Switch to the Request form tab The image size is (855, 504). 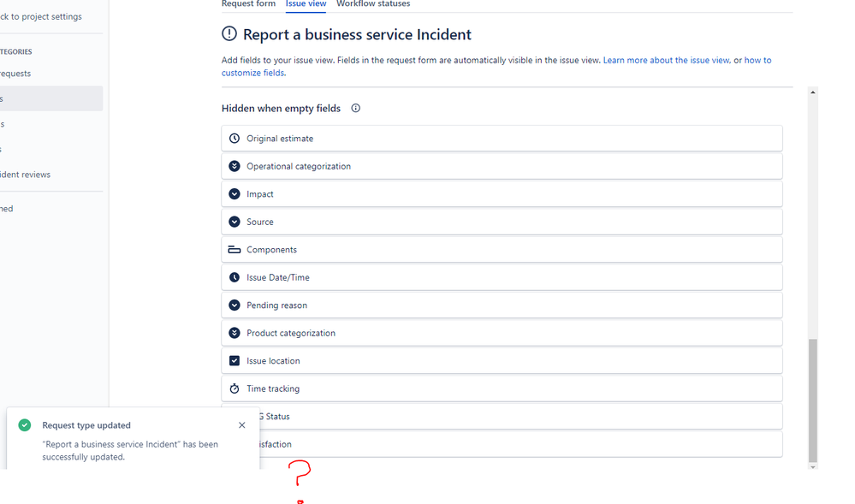(248, 3)
